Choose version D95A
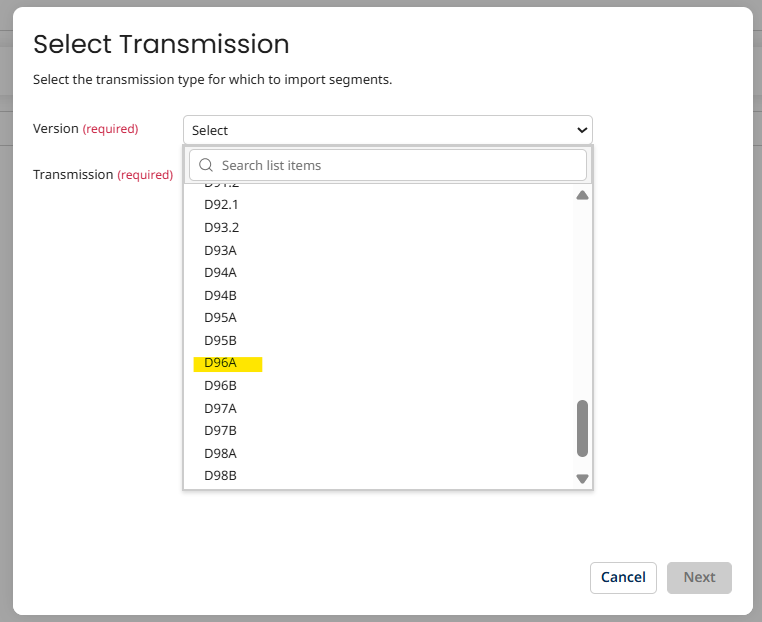 point(221,317)
